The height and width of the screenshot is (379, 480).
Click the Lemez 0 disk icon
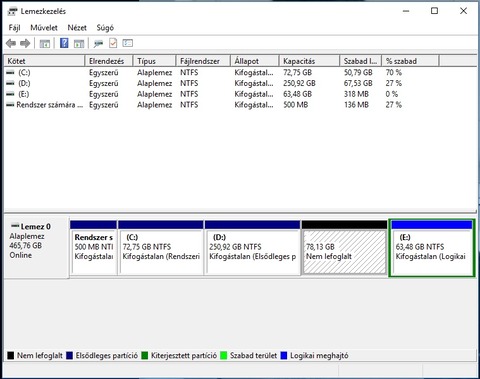15,226
